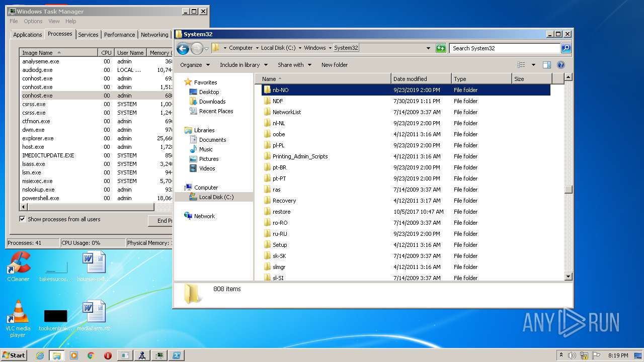The width and height of the screenshot is (644, 362).
Task: Open Explorer help question mark icon
Action: 561,65
